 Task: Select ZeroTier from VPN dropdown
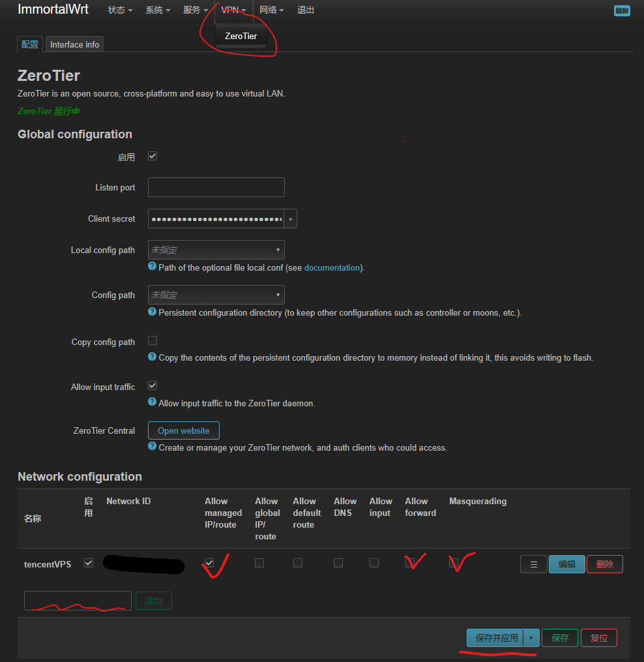(241, 37)
